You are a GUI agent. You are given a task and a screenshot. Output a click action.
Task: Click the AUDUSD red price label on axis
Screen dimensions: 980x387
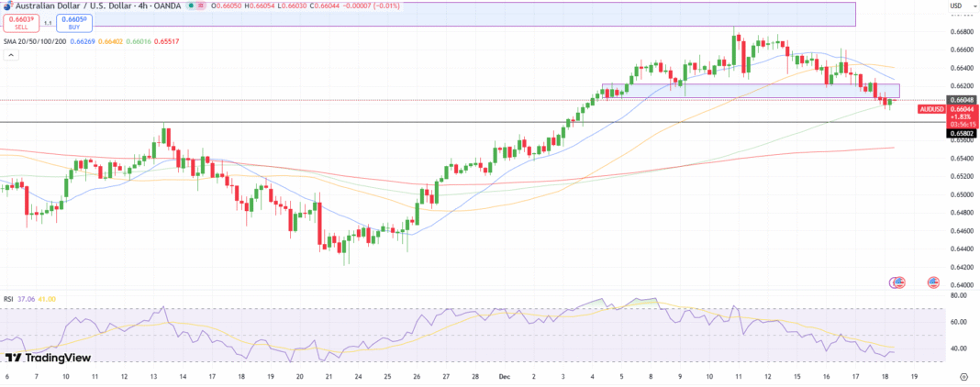pyautogui.click(x=932, y=108)
